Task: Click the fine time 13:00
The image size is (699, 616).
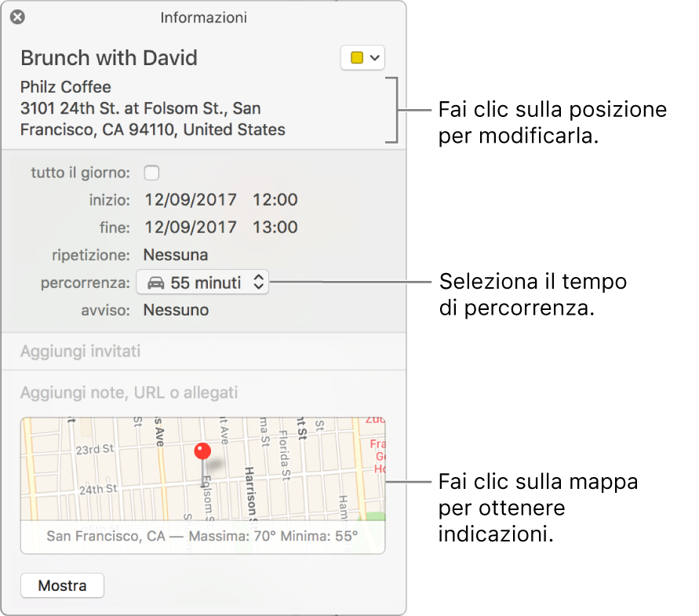Action: pos(275,228)
